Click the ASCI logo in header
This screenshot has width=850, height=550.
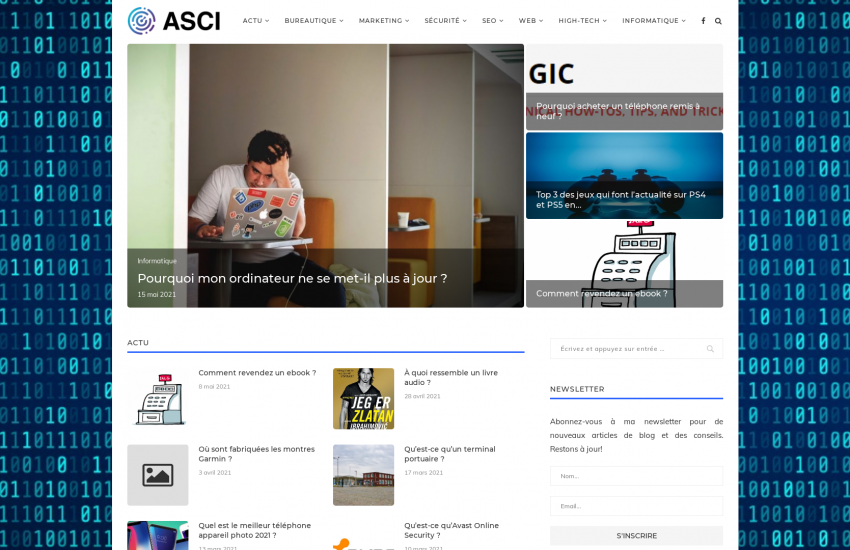point(174,21)
